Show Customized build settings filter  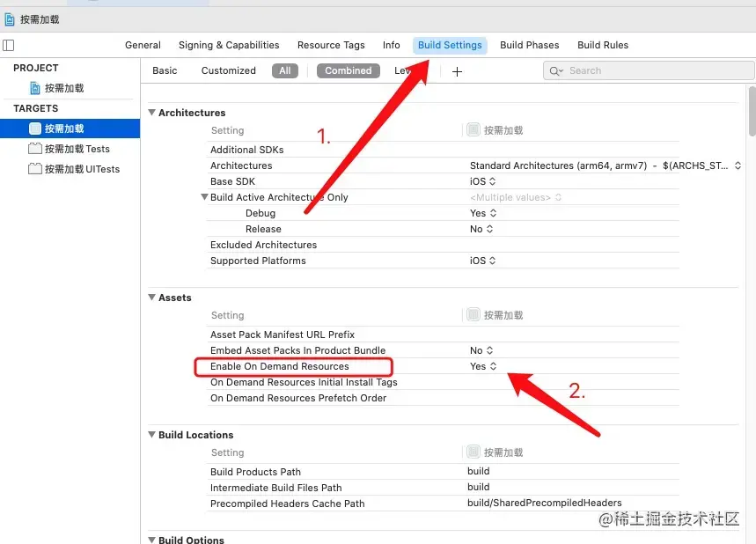229,70
